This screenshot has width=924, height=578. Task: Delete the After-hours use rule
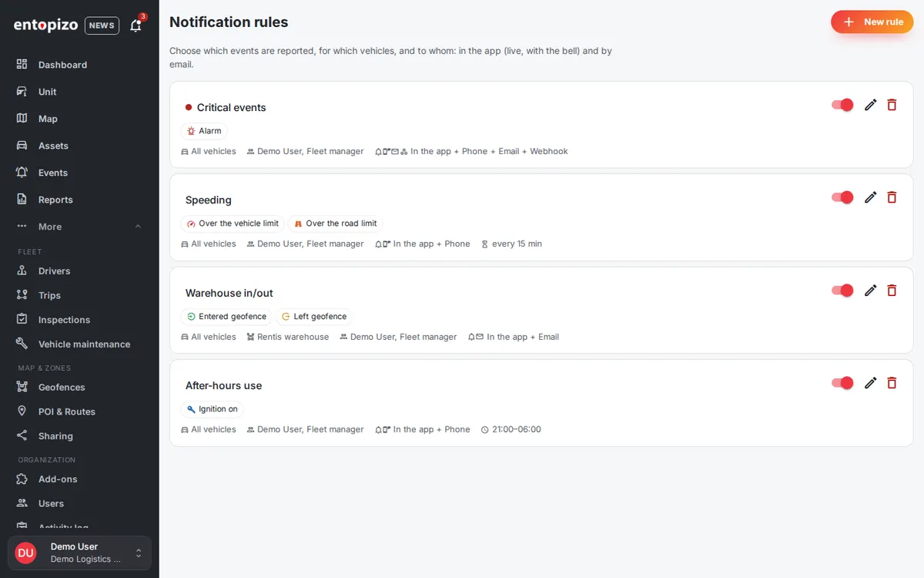click(x=892, y=383)
